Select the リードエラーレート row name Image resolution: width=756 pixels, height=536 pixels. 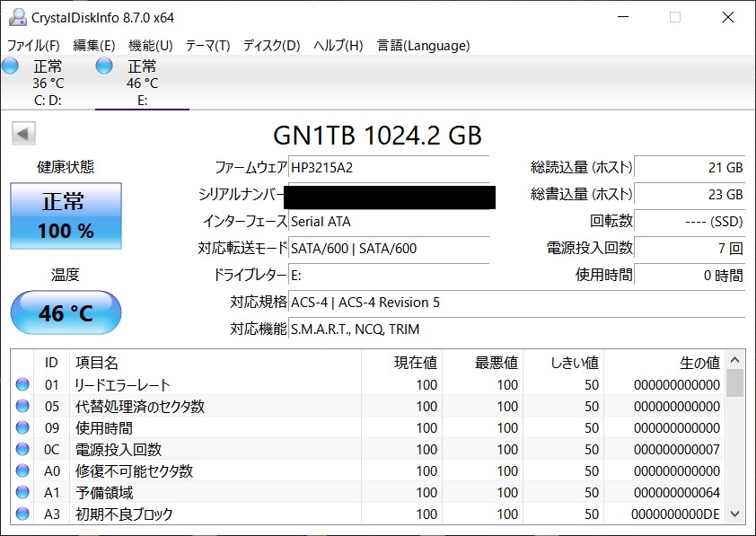pos(122,384)
